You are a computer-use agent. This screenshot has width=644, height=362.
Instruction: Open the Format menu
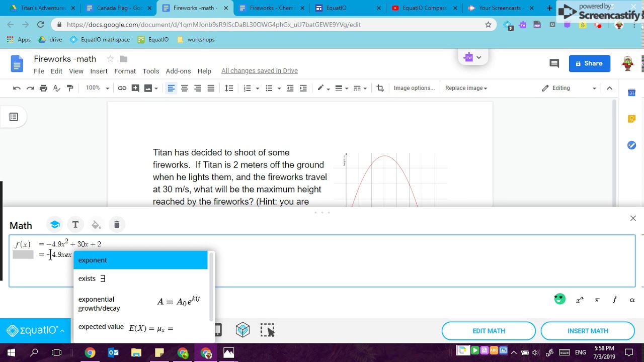125,71
